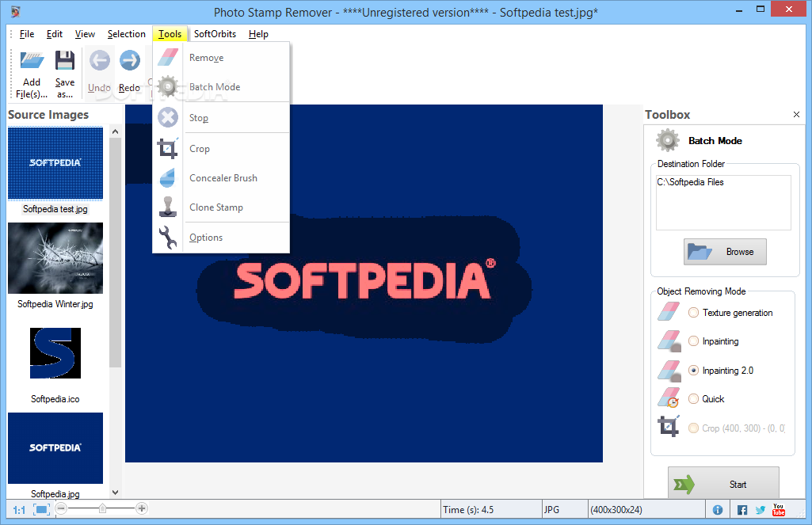This screenshot has width=812, height=525.
Task: Select Stop in the Tools menu
Action: click(221, 118)
